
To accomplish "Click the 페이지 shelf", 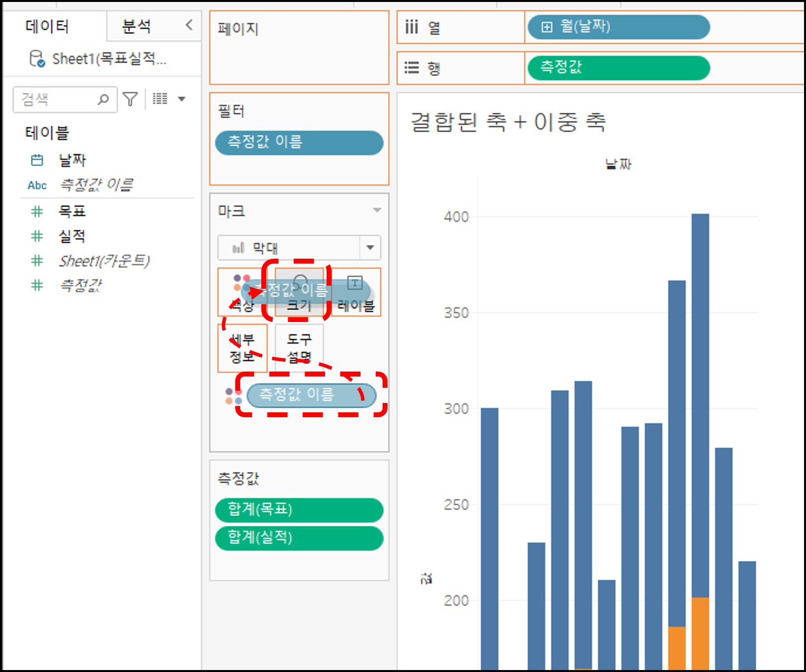I will pos(299,48).
